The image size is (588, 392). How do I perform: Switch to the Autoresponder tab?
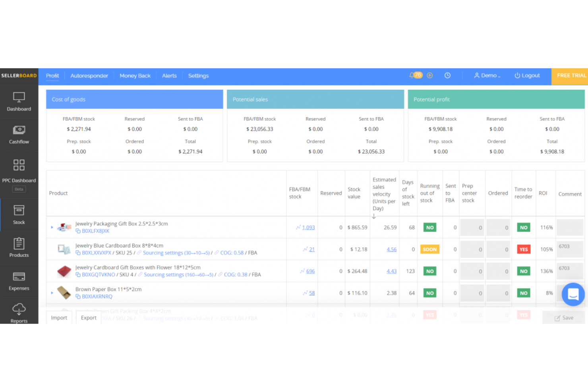pyautogui.click(x=89, y=75)
